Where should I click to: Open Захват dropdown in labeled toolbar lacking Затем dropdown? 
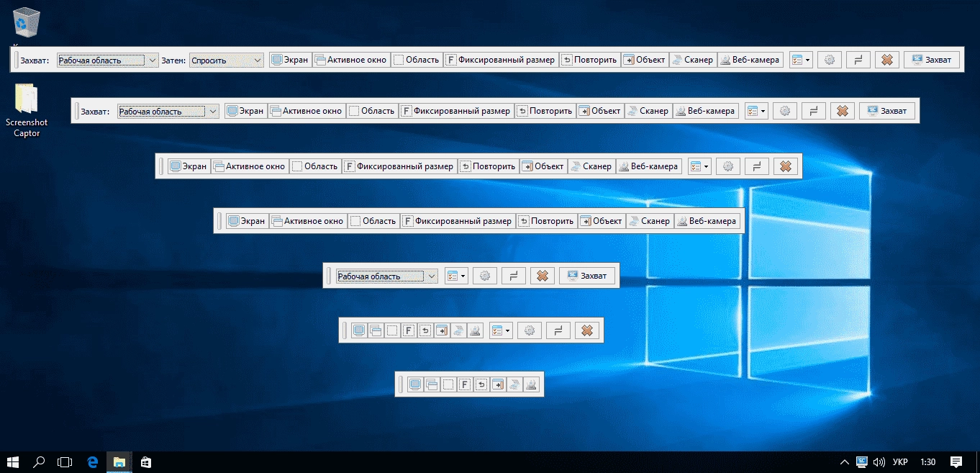[168, 111]
